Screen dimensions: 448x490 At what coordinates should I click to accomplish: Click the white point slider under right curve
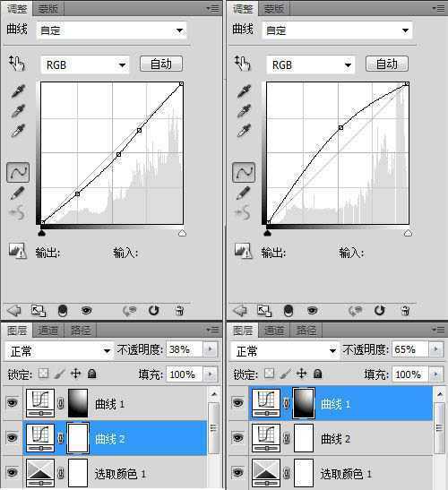point(408,233)
